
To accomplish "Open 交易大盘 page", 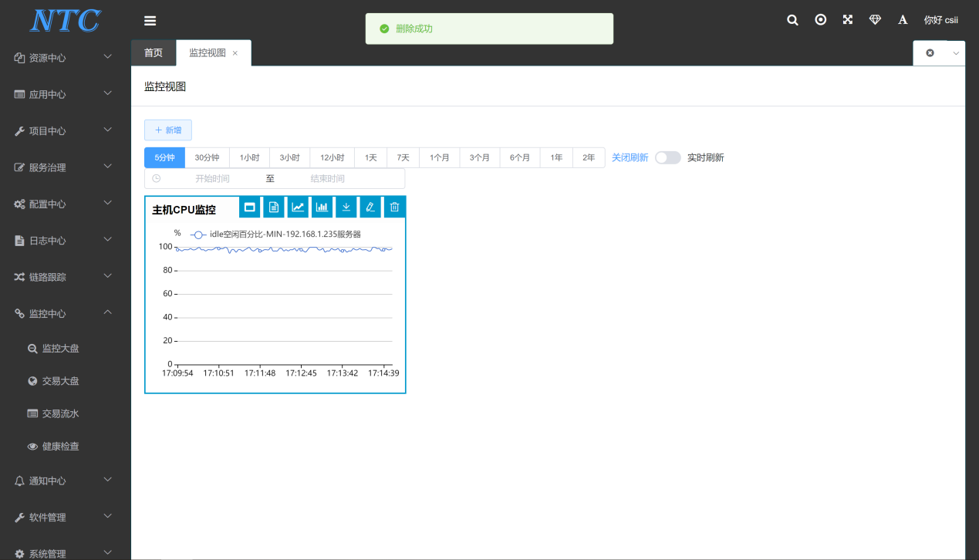I will [66, 381].
